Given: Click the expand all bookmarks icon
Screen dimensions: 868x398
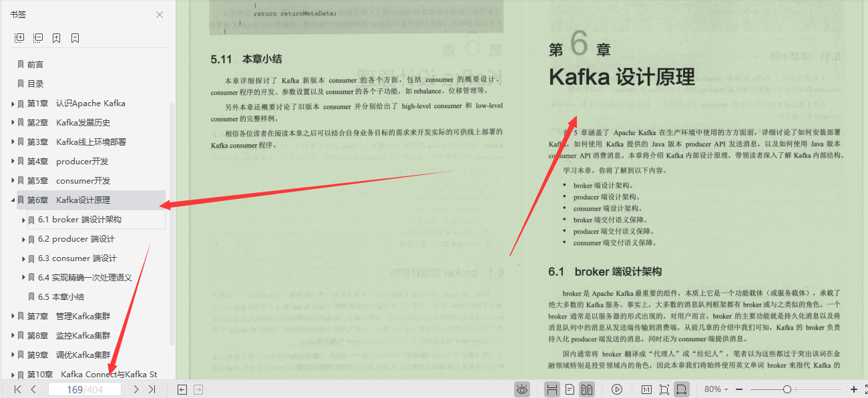Looking at the screenshot, I should pyautogui.click(x=19, y=38).
